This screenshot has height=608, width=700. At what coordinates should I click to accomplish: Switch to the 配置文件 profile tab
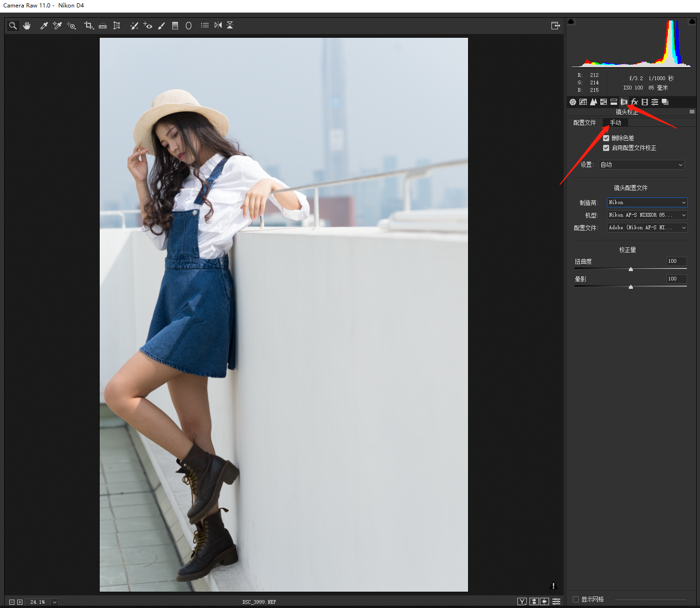[584, 123]
